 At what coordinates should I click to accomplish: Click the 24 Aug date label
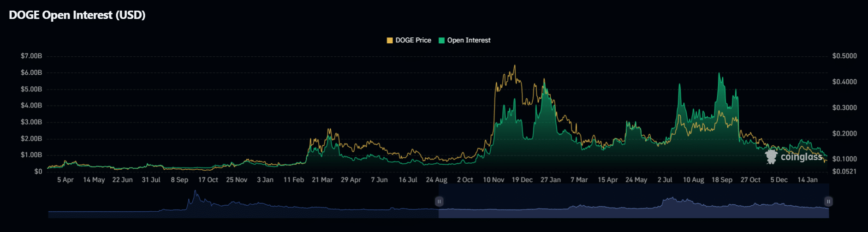[437, 180]
